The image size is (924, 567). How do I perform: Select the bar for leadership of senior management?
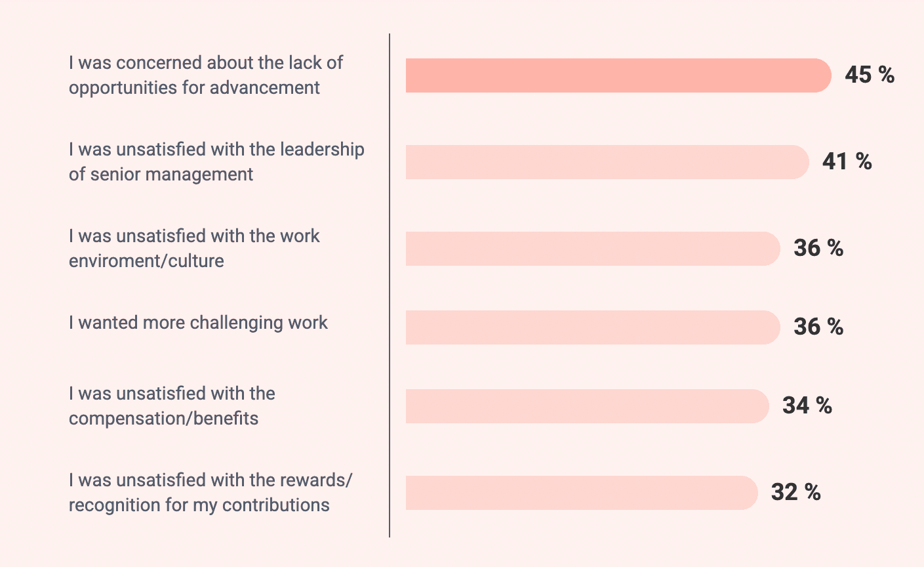pyautogui.click(x=606, y=162)
